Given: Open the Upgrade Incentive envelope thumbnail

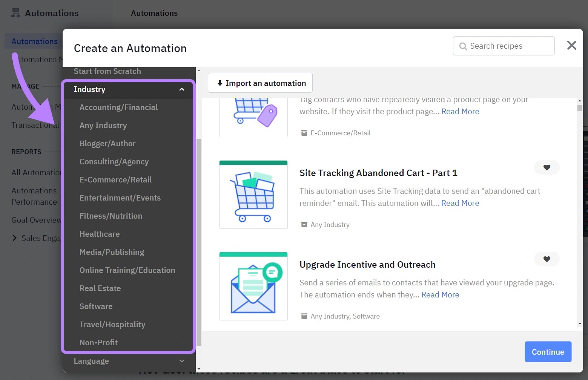Looking at the screenshot, I should click(253, 286).
